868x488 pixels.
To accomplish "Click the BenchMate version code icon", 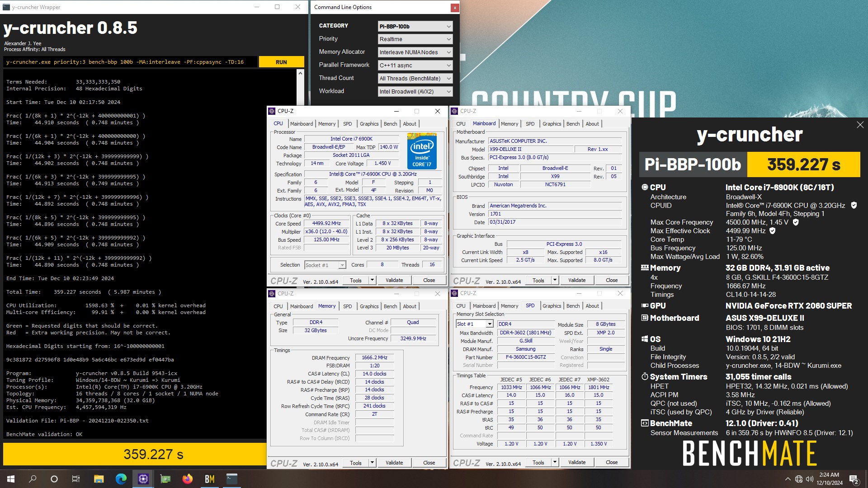I will 645,423.
